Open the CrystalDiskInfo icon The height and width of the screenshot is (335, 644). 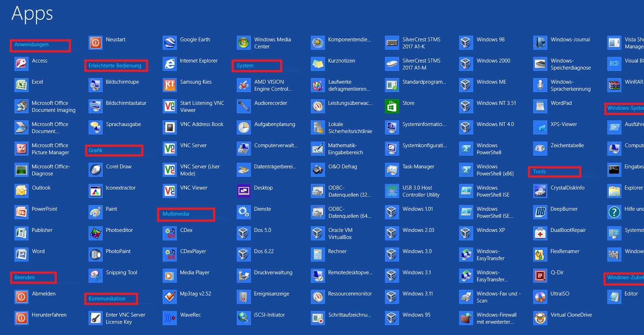point(540,191)
